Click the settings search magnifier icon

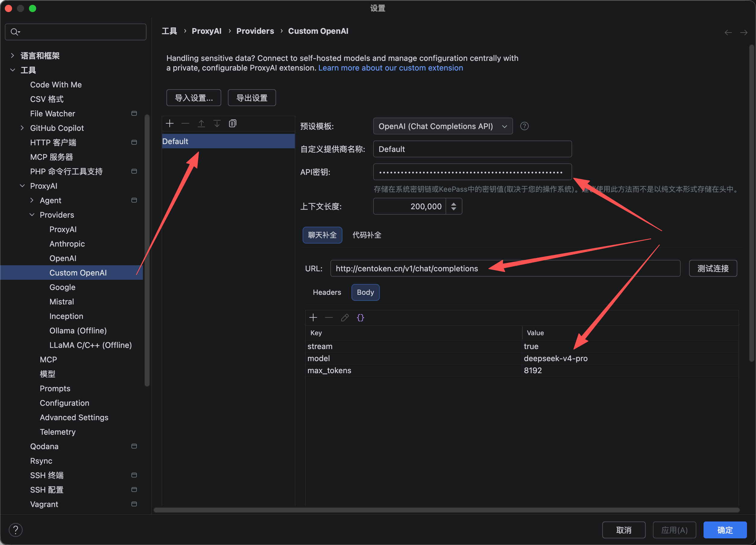15,32
